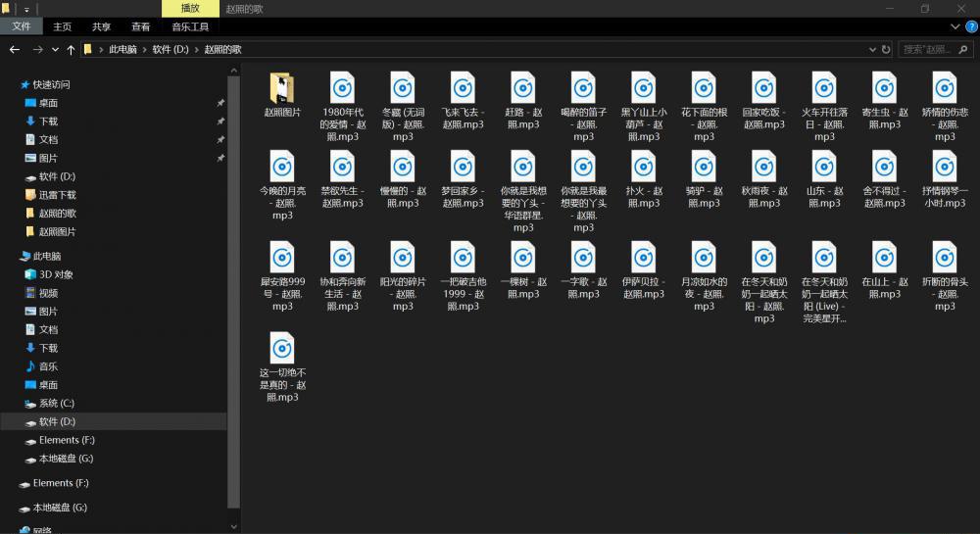Switch to the 查看 ribbon tab
Image resolution: width=980 pixels, height=534 pixels.
[x=140, y=26]
